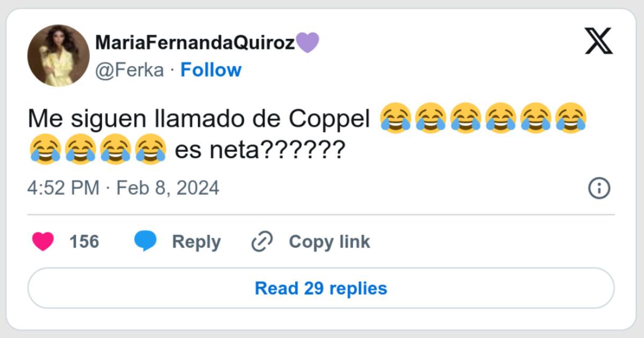644x338 pixels.
Task: Expand the thread with Read 29 replies
Action: tap(321, 288)
